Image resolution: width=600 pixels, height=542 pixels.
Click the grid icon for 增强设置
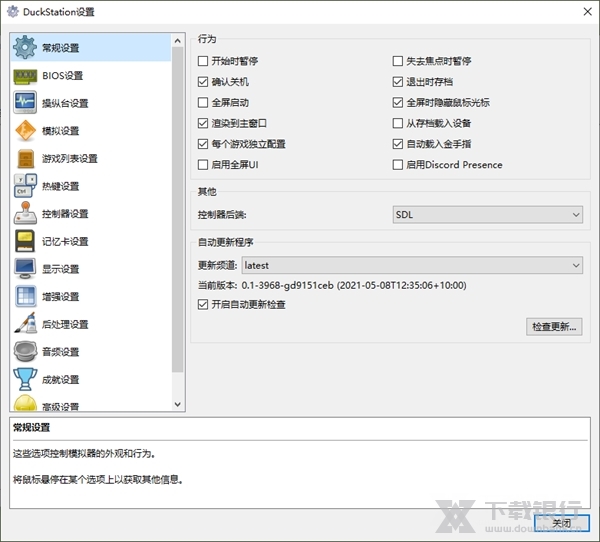[26, 296]
